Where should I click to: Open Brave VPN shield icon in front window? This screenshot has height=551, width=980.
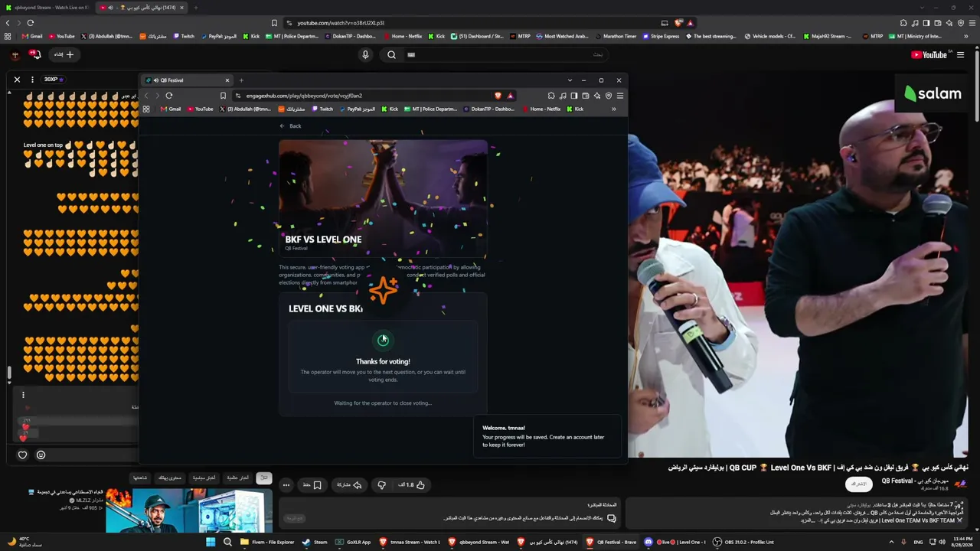pyautogui.click(x=609, y=96)
